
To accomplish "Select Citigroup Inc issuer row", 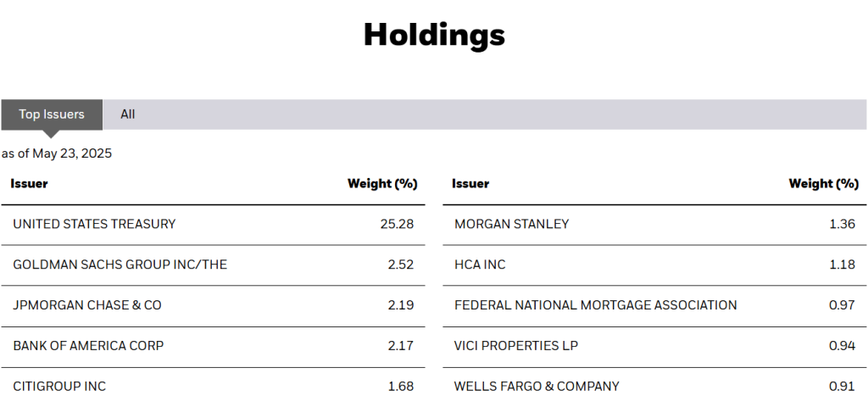I will click(x=59, y=387).
